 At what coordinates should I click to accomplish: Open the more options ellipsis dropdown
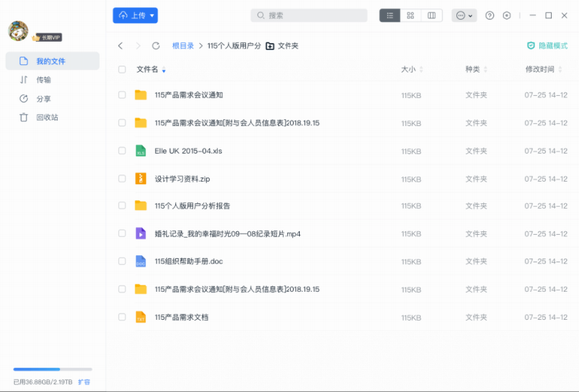[464, 16]
